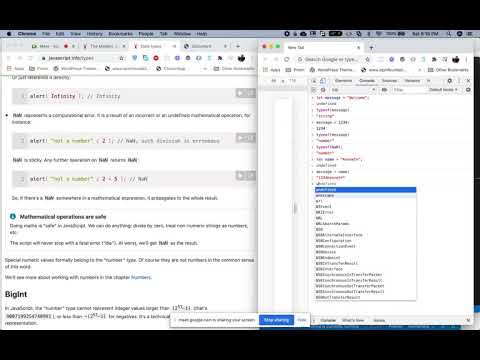This screenshot has width=480, height=360.
Task: Open Extensions puzzle icon in New Tab window
Action: (x=434, y=59)
